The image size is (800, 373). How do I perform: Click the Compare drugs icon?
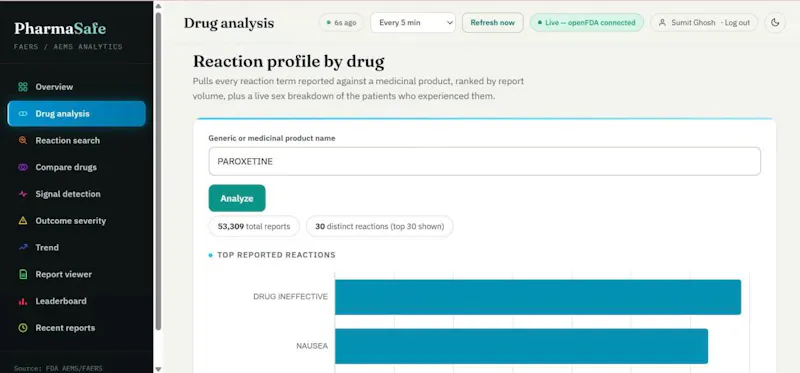point(22,167)
